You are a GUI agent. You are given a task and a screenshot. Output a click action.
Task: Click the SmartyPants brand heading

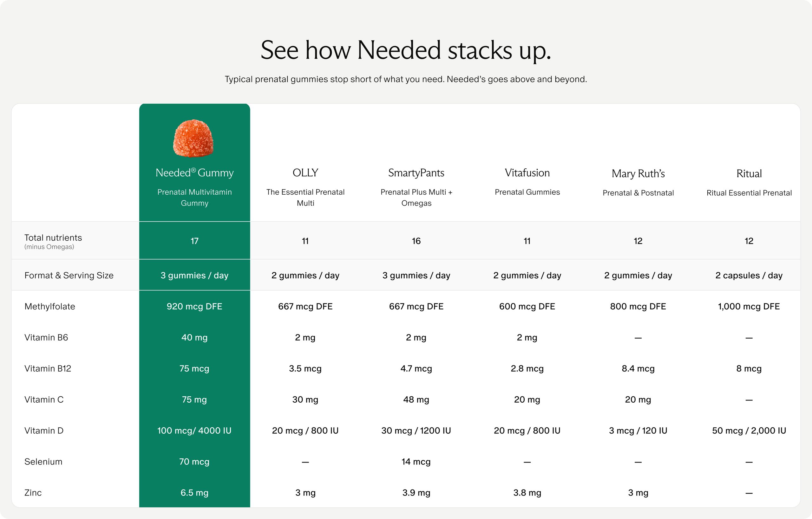point(416,173)
